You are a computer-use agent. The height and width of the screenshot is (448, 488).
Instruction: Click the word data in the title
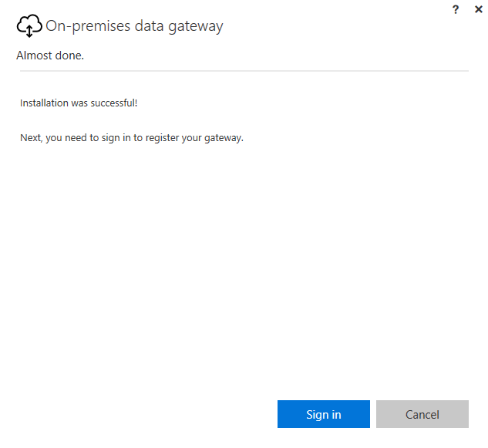pyautogui.click(x=149, y=26)
